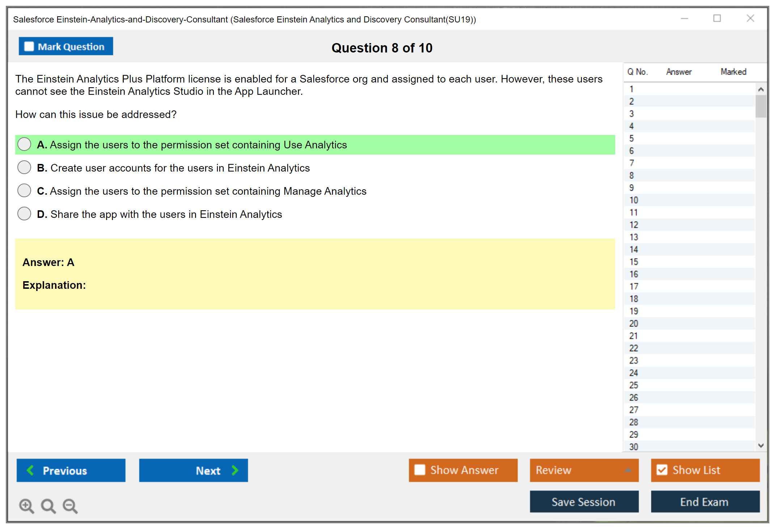Viewport: 778px width, 532px height.
Task: Click the green right arrow on Next
Action: click(x=235, y=470)
